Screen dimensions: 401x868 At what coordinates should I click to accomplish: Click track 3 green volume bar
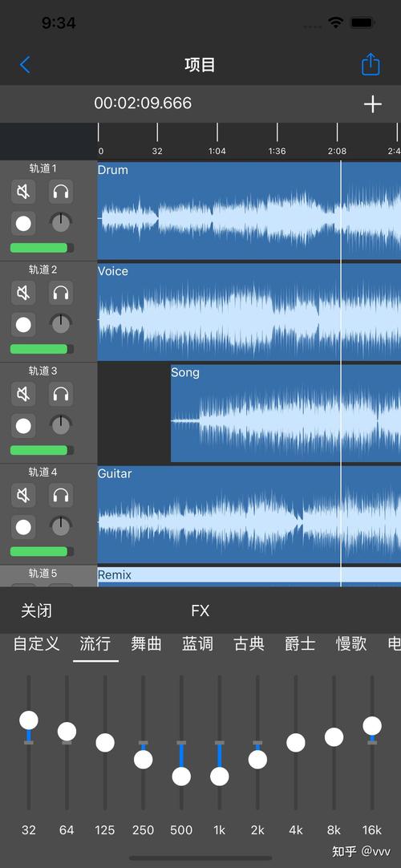[42, 450]
